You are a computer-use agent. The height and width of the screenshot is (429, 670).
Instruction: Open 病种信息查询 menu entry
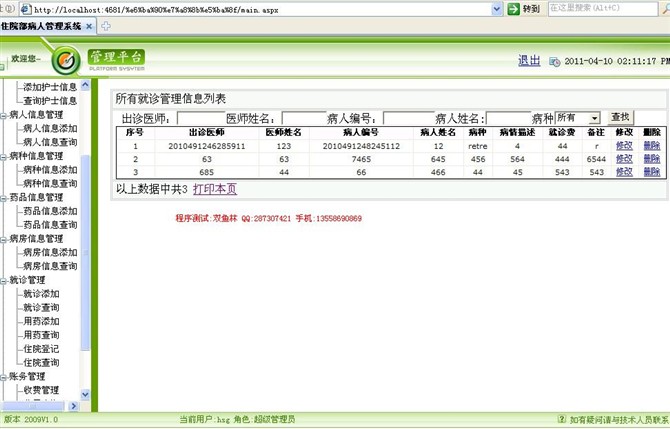[x=50, y=183]
